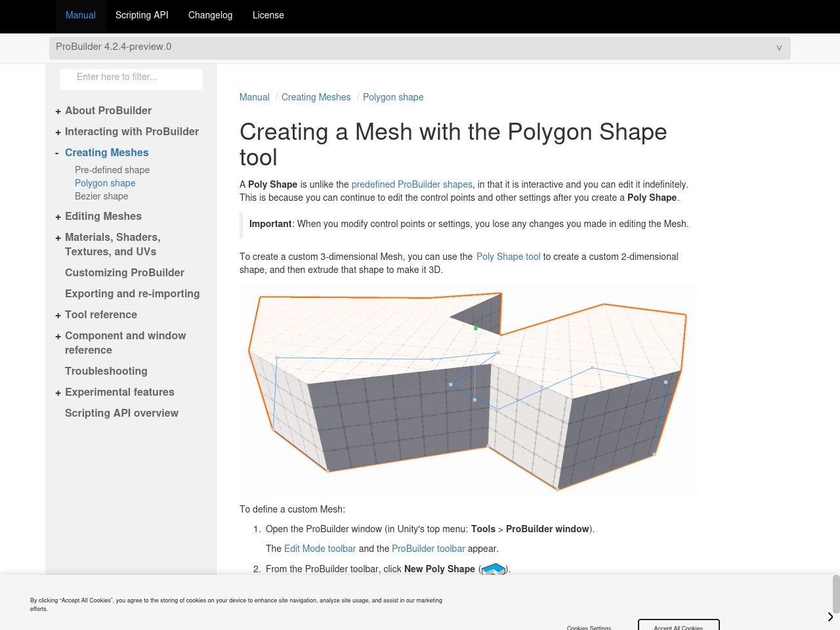Follow the predefined ProBuilder shapes link
This screenshot has width=840, height=630.
point(412,184)
